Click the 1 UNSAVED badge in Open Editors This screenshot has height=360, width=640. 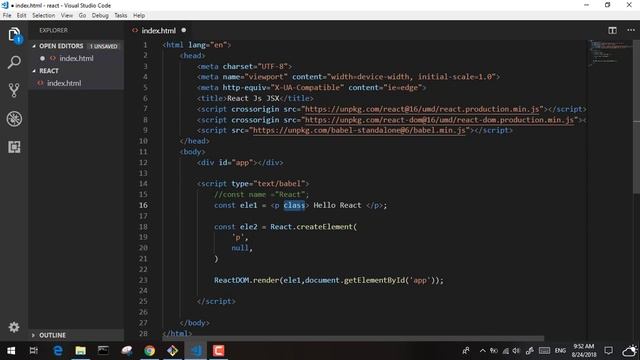click(104, 47)
